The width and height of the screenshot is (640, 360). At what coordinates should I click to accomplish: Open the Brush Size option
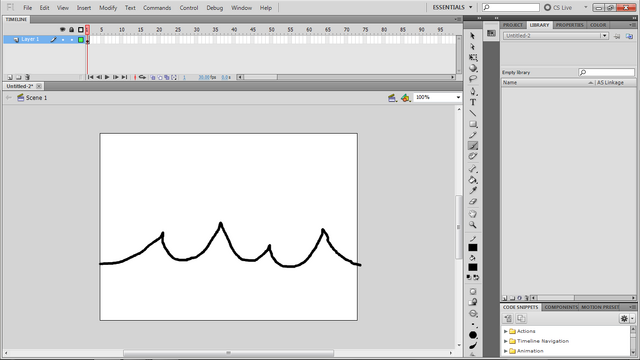pos(473,324)
